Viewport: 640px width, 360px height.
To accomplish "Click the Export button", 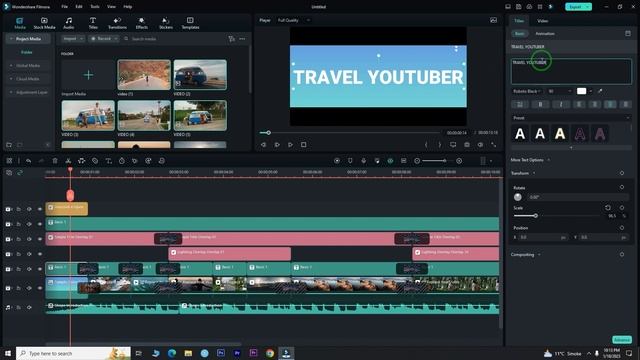I will pyautogui.click(x=578, y=7).
